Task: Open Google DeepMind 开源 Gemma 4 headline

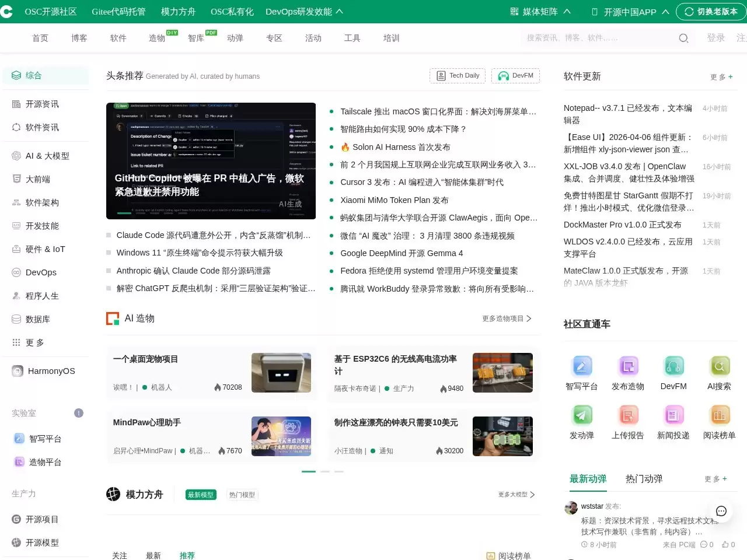Action: 402,253
